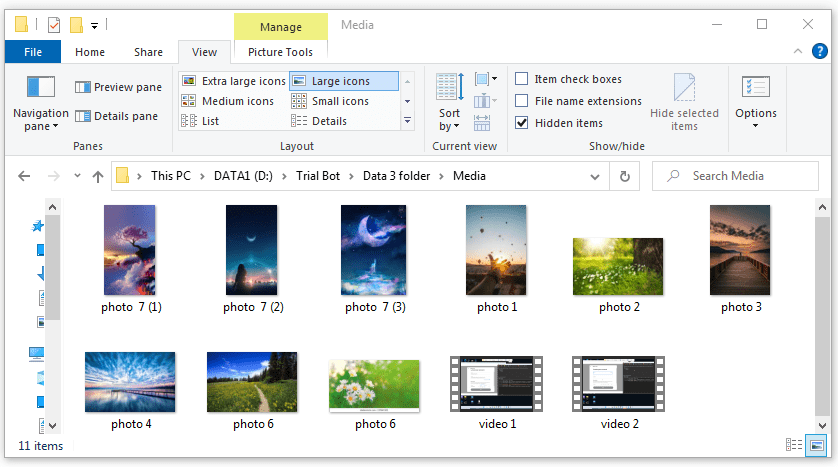
Task: Enable Item check boxes
Action: point(522,79)
